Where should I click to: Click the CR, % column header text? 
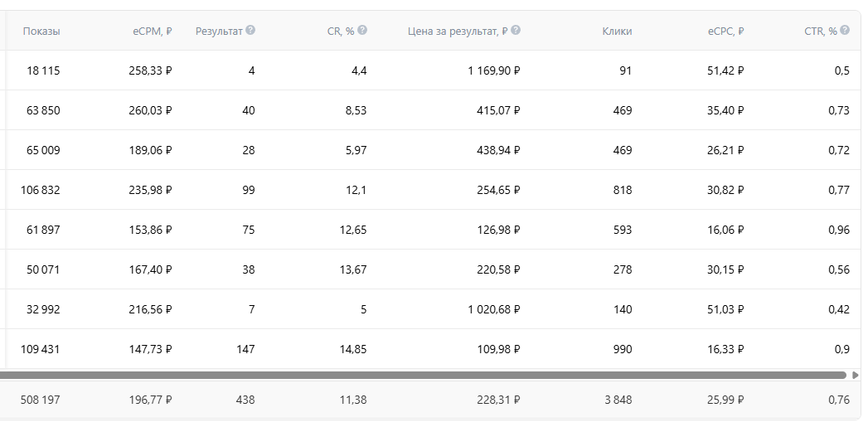coord(340,32)
